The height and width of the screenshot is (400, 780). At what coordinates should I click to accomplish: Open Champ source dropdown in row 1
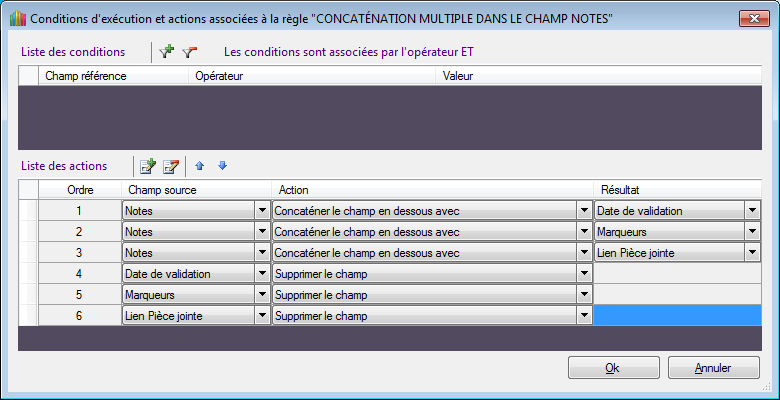262,210
